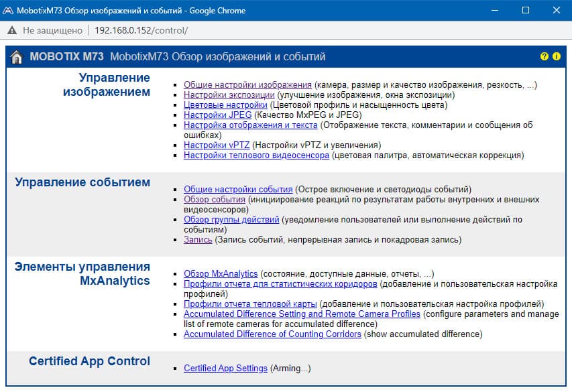
Task: Click the not secure warning triangle icon
Action: pos(12,30)
